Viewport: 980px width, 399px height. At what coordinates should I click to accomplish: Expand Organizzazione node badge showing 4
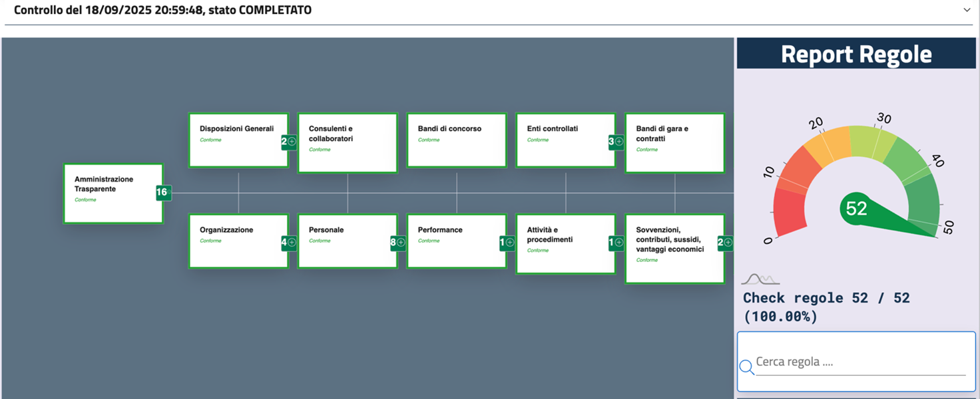(288, 243)
